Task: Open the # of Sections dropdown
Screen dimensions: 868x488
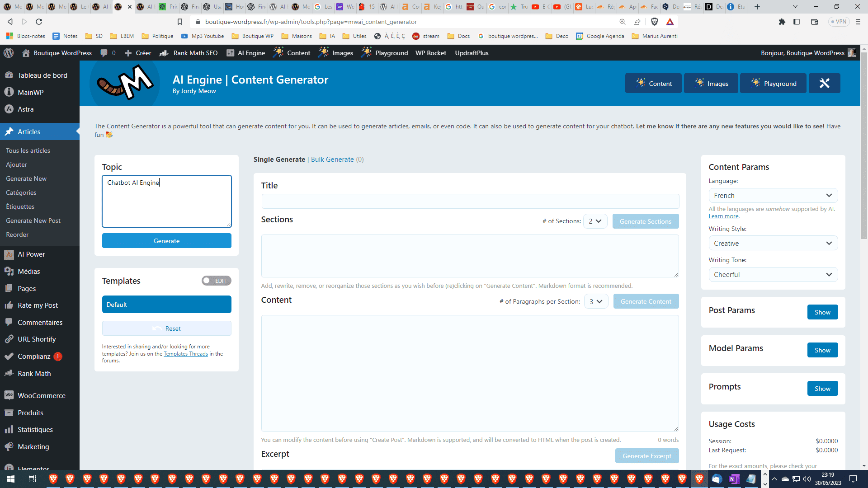Action: click(595, 221)
